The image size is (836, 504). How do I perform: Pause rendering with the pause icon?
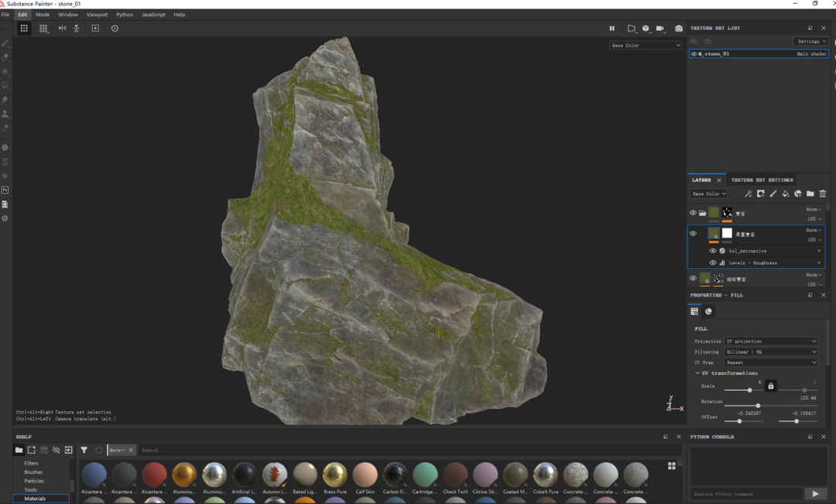tap(612, 29)
